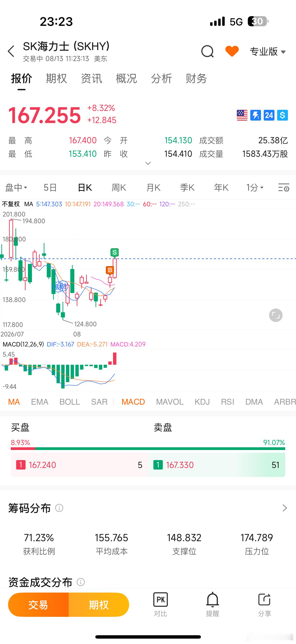Select 年K chart period
This screenshot has width=296, height=644.
[221, 187]
